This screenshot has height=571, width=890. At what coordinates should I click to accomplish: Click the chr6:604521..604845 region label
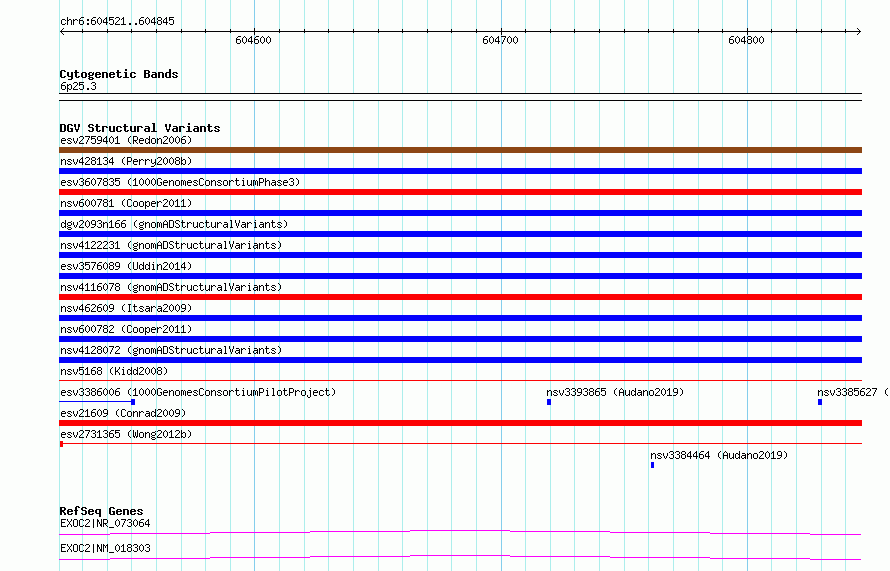click(117, 22)
